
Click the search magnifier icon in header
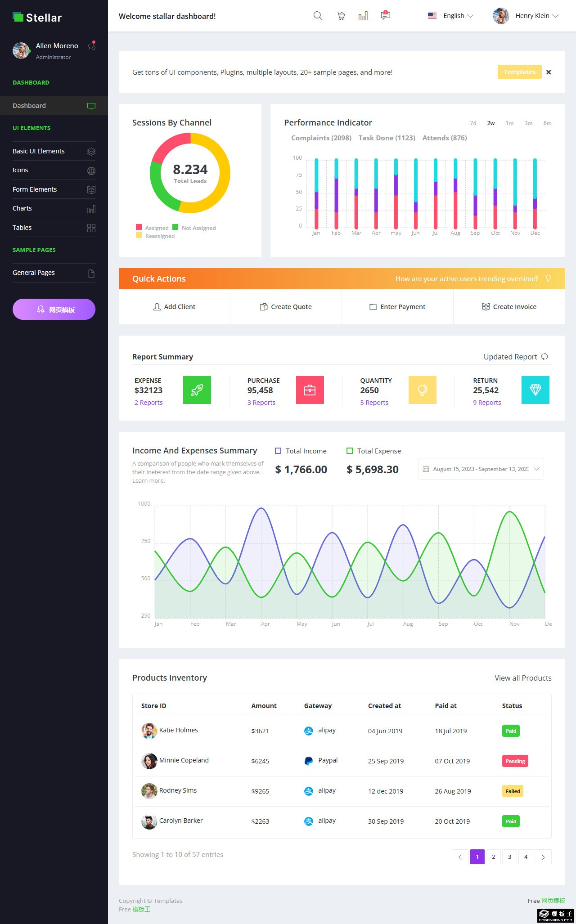point(318,16)
